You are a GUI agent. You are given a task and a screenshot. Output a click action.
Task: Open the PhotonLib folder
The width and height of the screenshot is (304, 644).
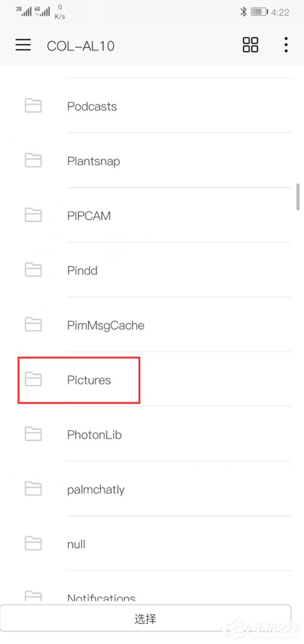tap(152, 435)
